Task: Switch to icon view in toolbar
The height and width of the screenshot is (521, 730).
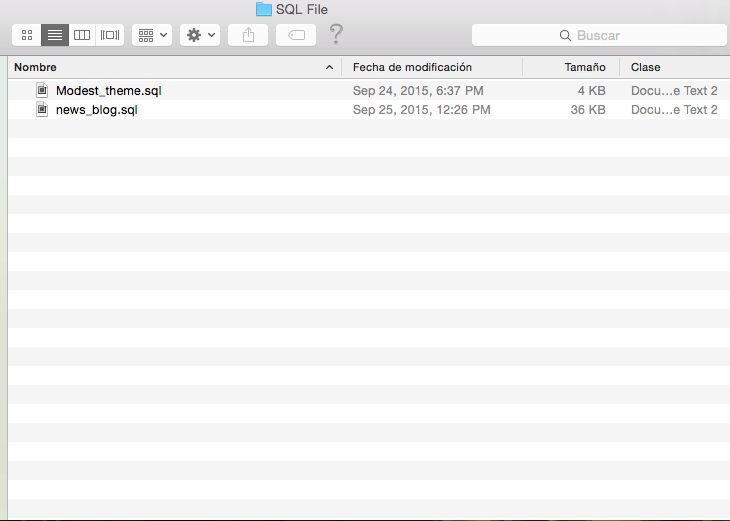Action: click(x=27, y=35)
